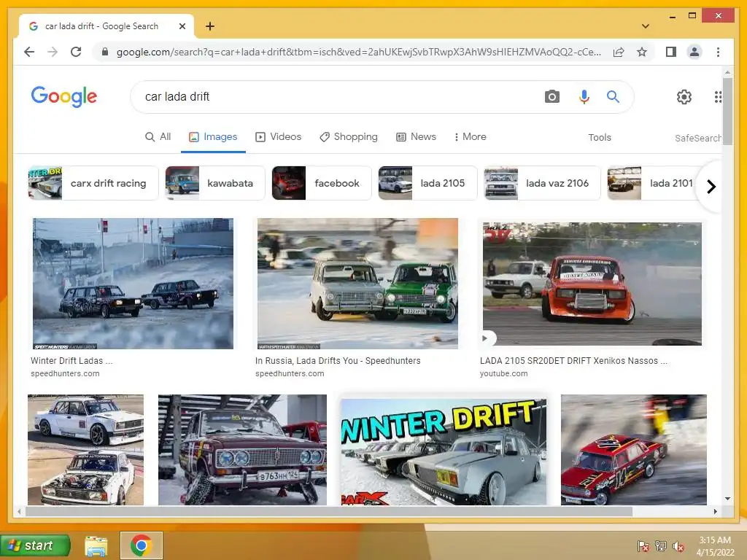Click the address bar URL
This screenshot has height=560, width=747.
[358, 52]
